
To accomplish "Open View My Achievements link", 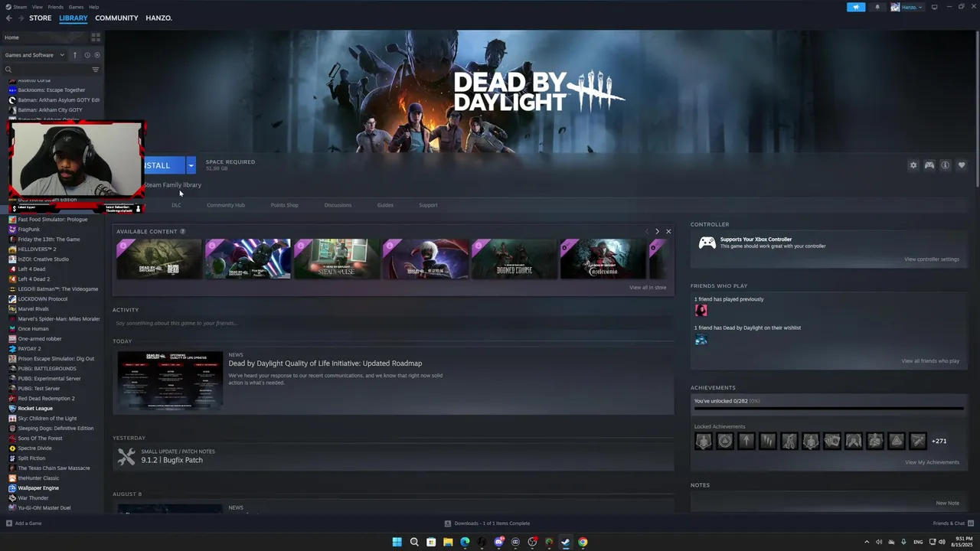I will click(932, 462).
